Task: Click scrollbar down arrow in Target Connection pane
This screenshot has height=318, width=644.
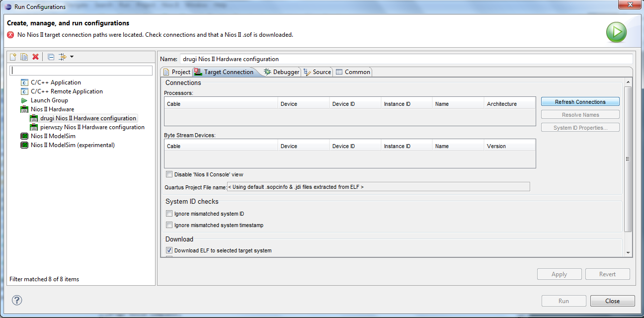Action: (628, 253)
